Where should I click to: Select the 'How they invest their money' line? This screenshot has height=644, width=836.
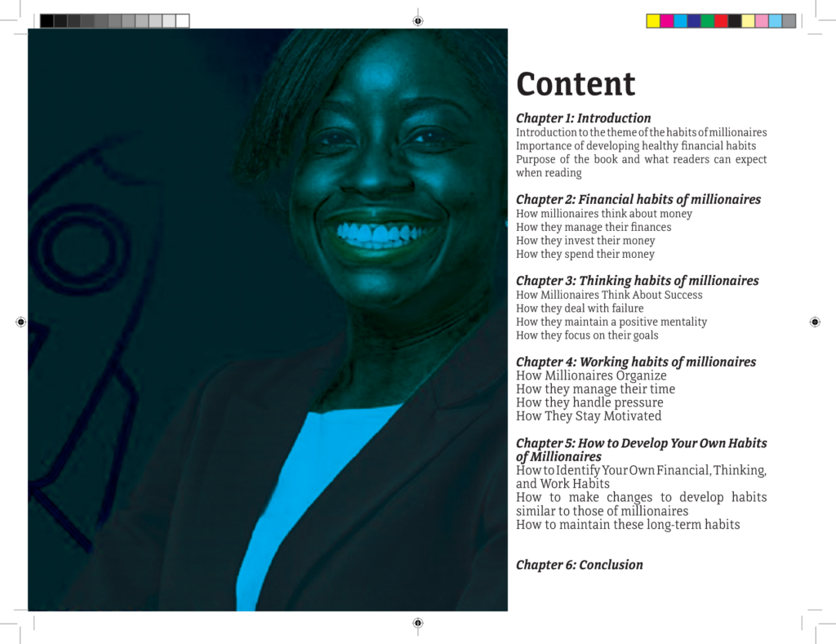coord(585,241)
